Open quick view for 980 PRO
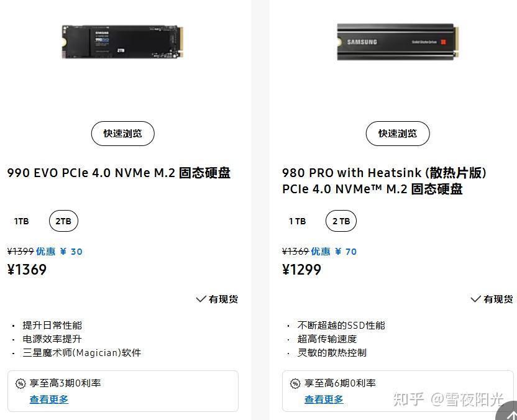The image size is (517, 420). coord(398,134)
